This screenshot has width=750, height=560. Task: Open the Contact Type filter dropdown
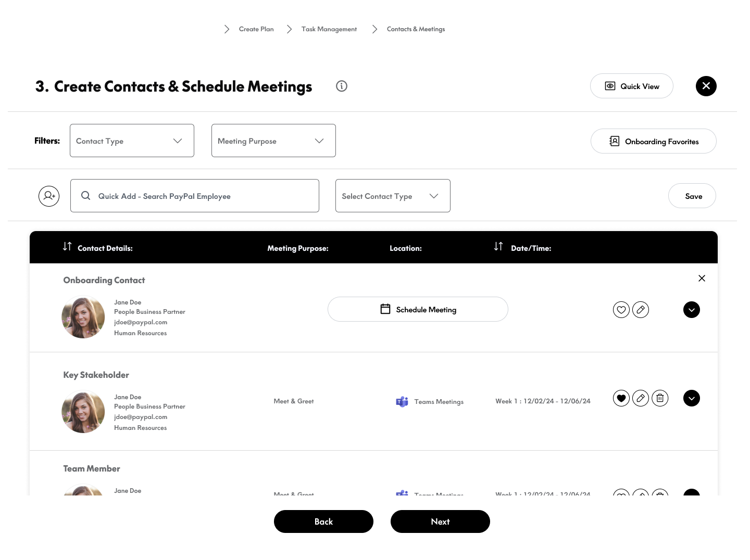point(132,141)
